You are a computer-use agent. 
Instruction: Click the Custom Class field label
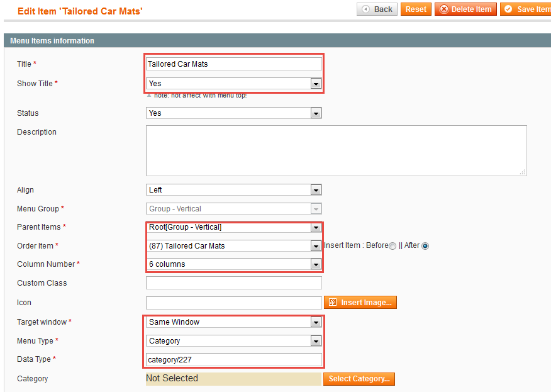(42, 283)
